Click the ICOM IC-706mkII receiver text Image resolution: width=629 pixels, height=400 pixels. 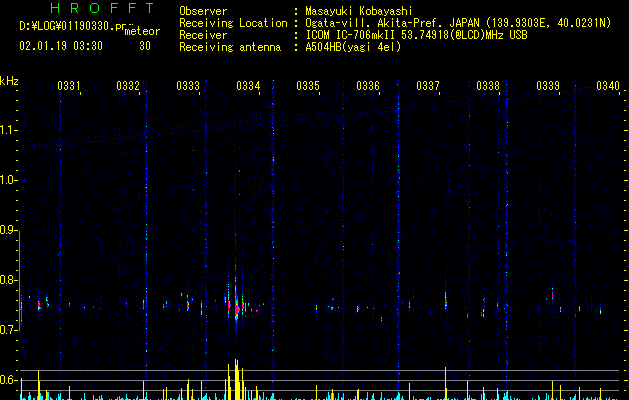[416, 35]
